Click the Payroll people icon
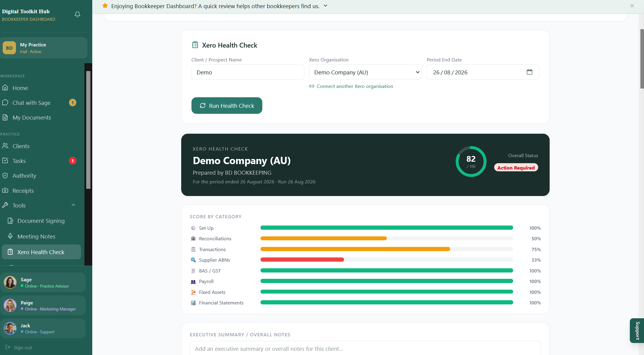Image resolution: width=644 pixels, height=355 pixels. click(193, 281)
